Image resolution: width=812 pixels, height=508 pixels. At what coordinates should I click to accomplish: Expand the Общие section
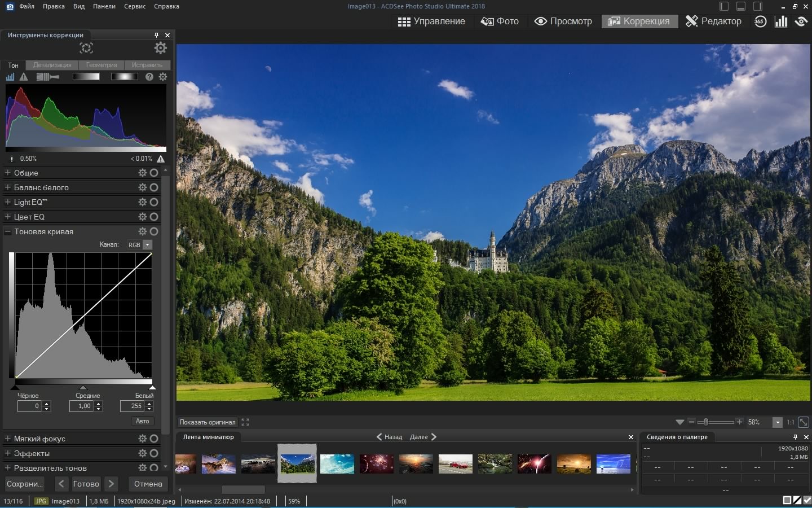(8, 173)
